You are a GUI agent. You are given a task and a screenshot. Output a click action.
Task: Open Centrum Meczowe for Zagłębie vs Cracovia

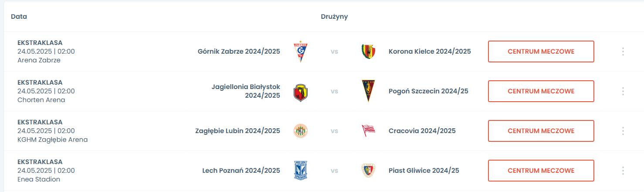(541, 131)
